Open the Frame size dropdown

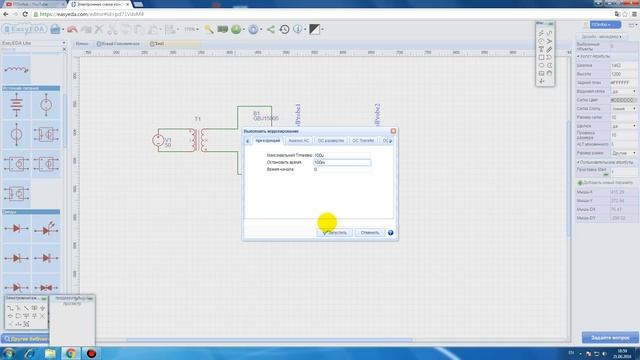click(624, 153)
